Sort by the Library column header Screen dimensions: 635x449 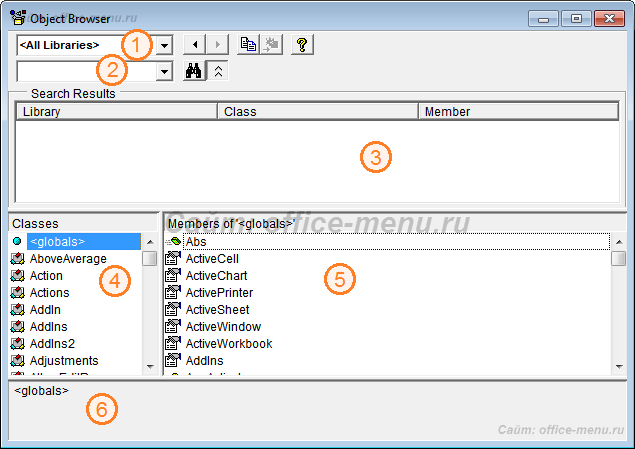coord(116,111)
